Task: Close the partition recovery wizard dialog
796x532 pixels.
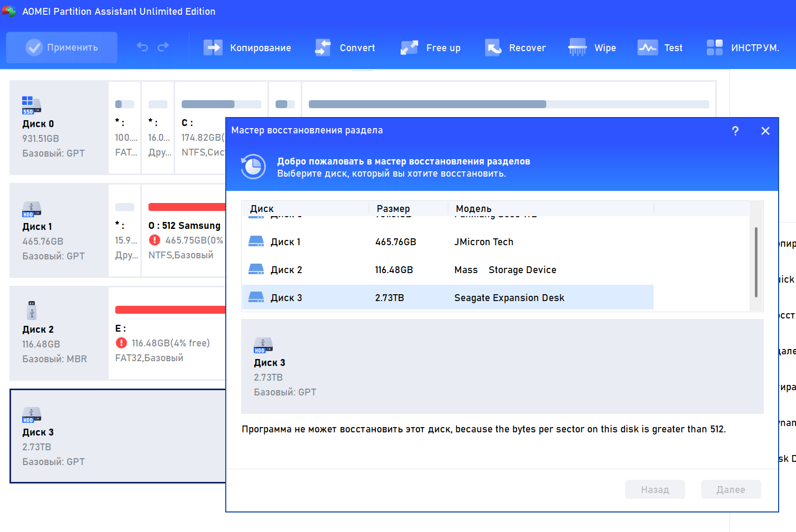Action: (x=765, y=131)
